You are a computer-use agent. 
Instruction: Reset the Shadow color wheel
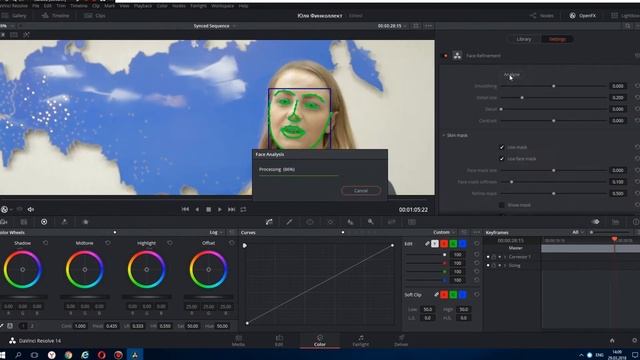45,243
